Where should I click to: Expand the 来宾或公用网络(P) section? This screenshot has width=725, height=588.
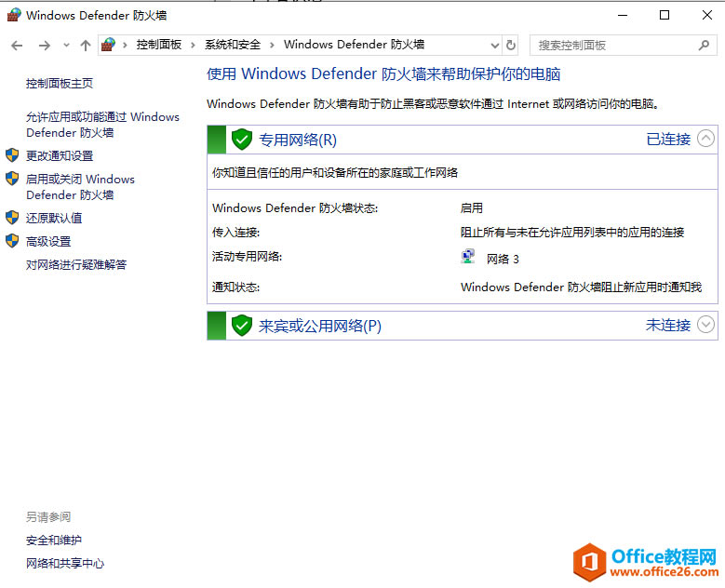click(x=705, y=324)
